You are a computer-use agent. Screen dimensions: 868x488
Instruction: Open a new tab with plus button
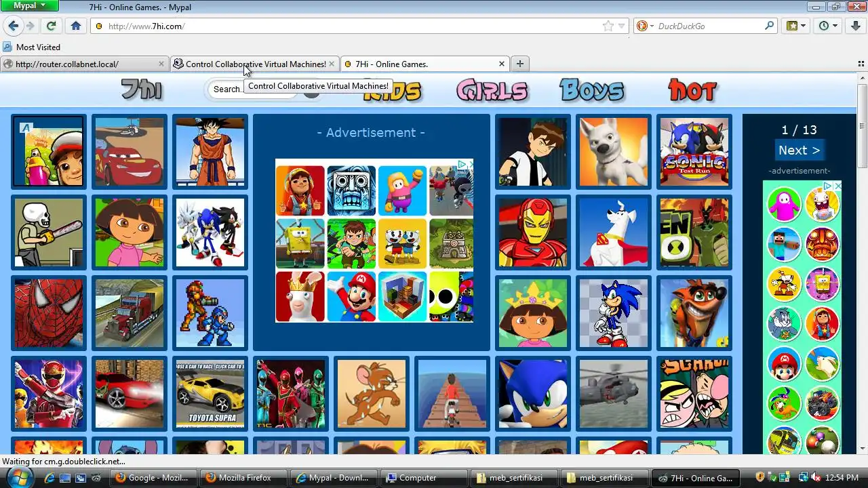[519, 64]
